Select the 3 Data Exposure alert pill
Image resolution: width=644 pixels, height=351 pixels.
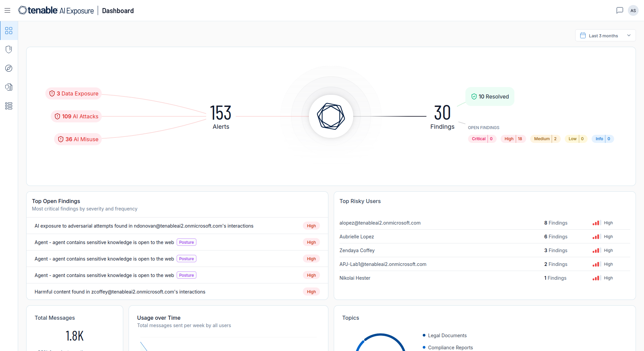click(74, 93)
